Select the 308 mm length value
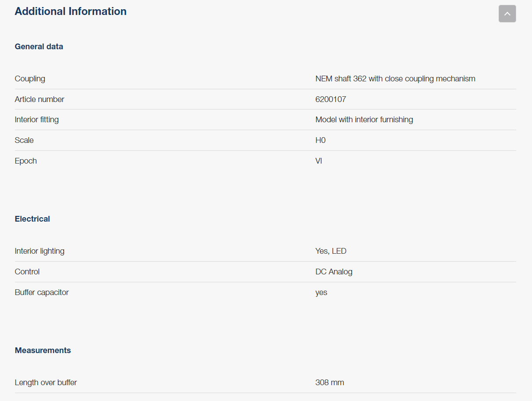The width and height of the screenshot is (532, 401). pyautogui.click(x=329, y=383)
